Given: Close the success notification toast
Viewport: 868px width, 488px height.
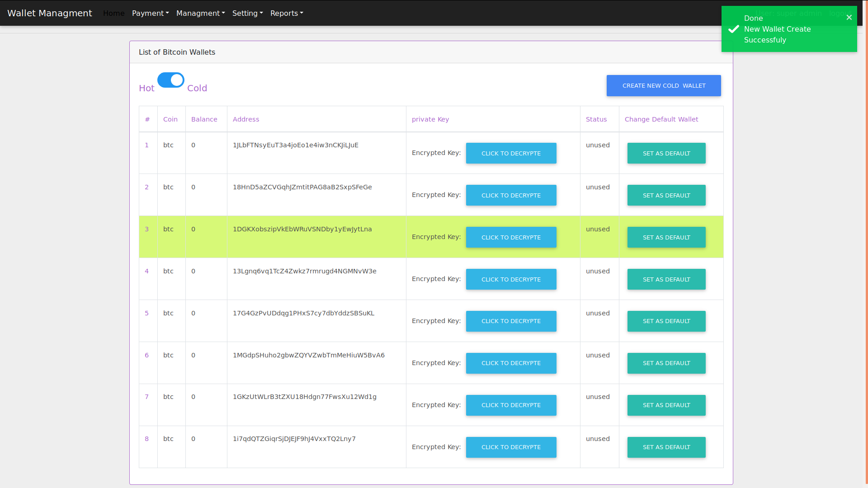Looking at the screenshot, I should 849,18.
